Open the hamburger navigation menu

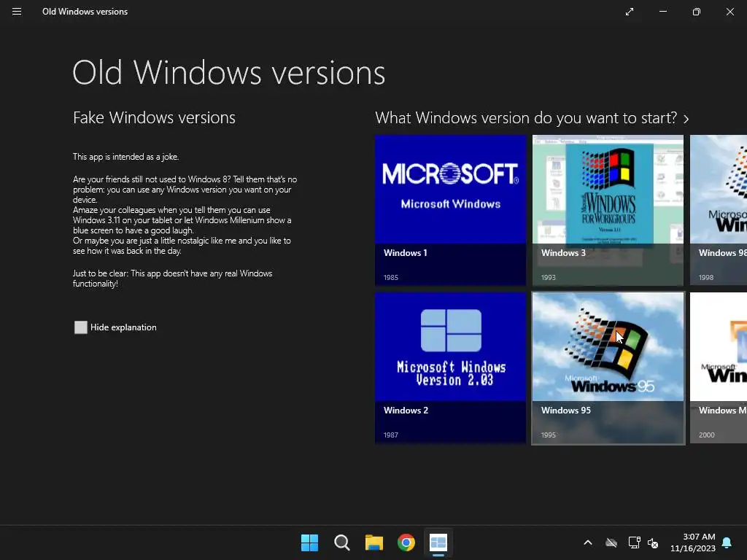(17, 12)
